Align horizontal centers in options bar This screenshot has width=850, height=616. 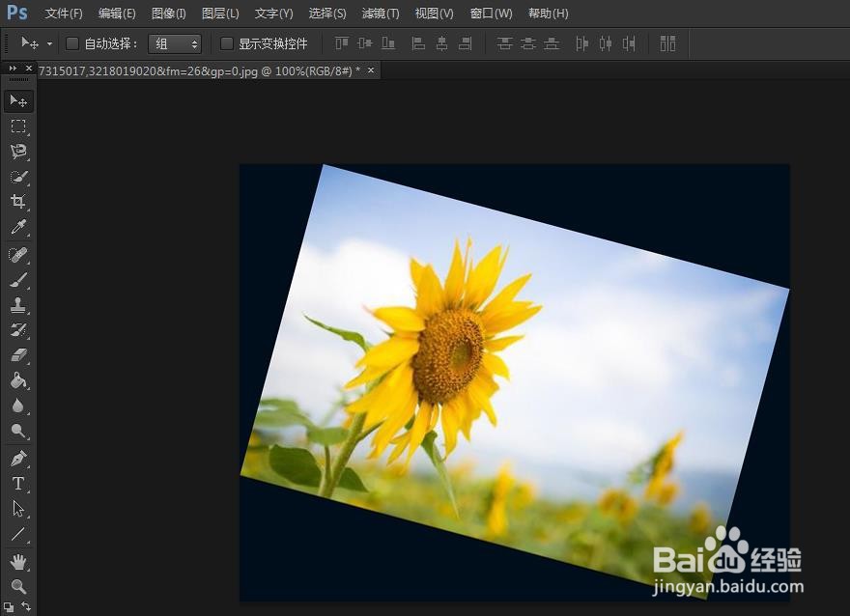[x=441, y=43]
